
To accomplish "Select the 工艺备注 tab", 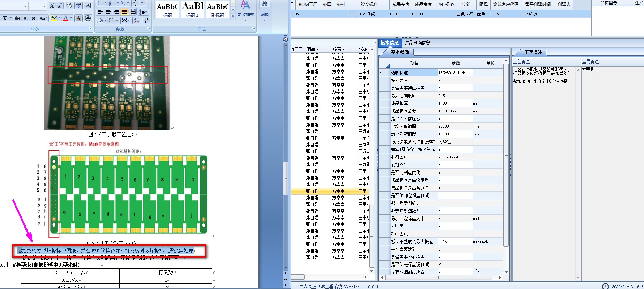I will coord(533,52).
